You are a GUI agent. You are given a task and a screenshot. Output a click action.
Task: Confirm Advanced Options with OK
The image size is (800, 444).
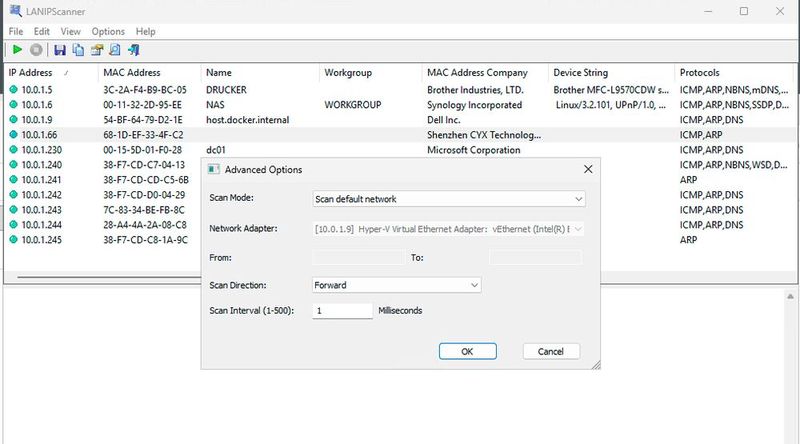pyautogui.click(x=467, y=351)
